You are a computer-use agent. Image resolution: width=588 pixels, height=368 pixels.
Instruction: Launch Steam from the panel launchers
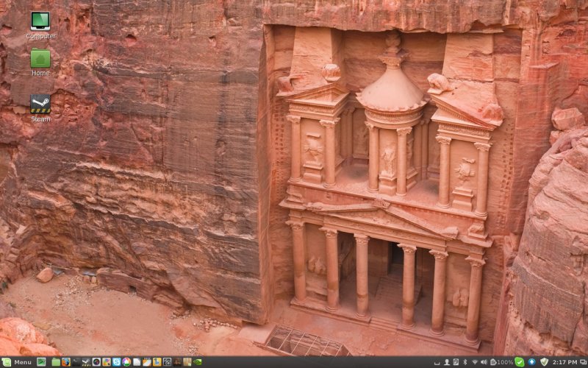coord(86,362)
